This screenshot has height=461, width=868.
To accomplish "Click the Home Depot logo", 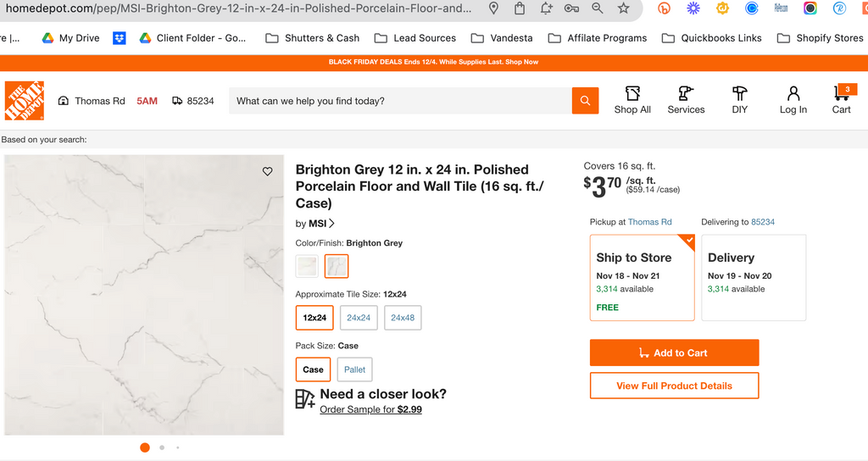I will click(25, 101).
